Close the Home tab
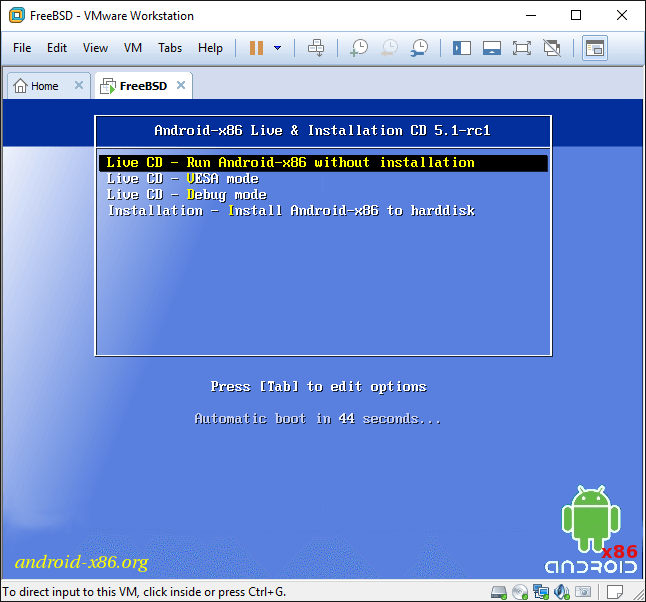 tap(79, 85)
